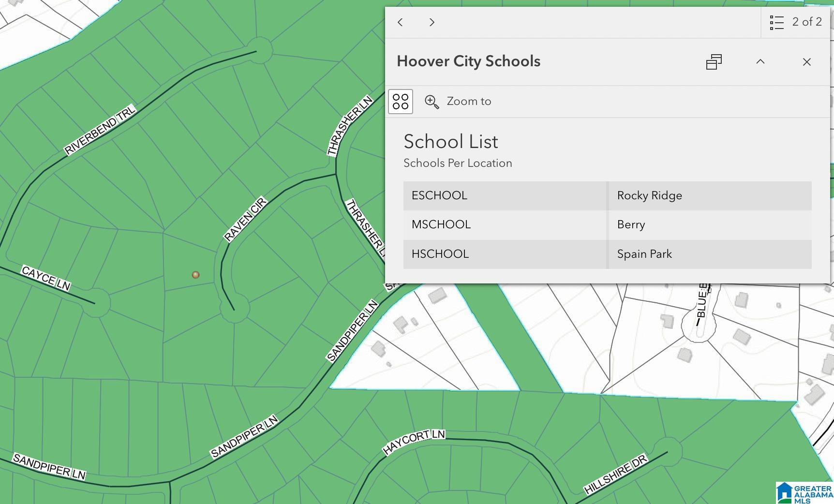
Task: Select the MSCHOOL field label
Action: coord(441,224)
